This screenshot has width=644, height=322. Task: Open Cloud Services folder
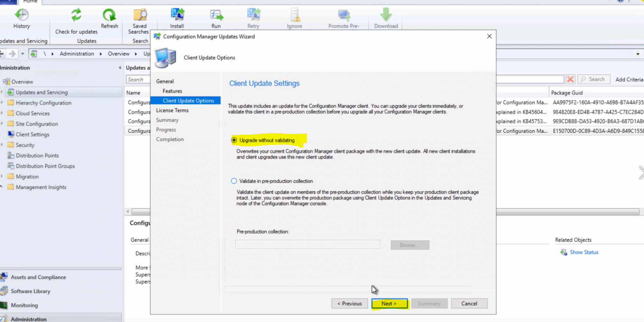click(33, 113)
